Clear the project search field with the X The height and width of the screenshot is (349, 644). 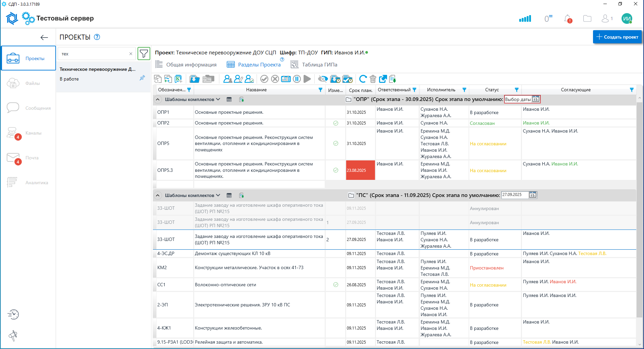(131, 54)
